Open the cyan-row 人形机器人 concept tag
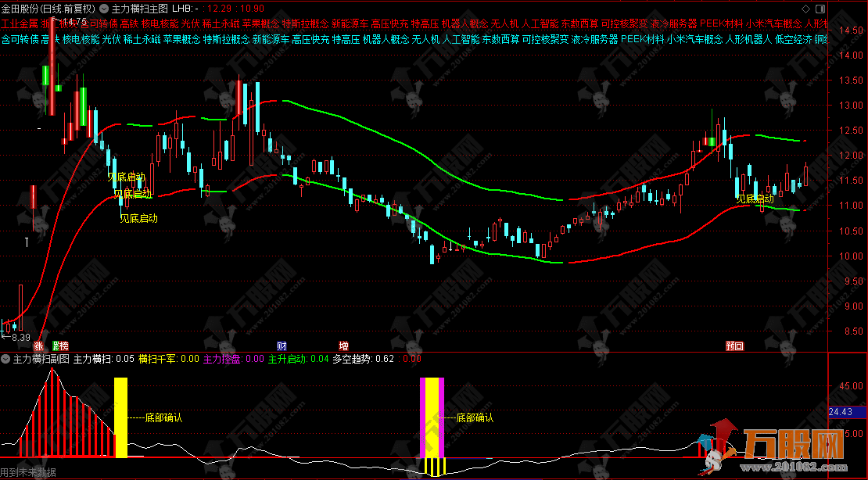Image resolution: width=868 pixels, height=480 pixels. pyautogui.click(x=748, y=39)
